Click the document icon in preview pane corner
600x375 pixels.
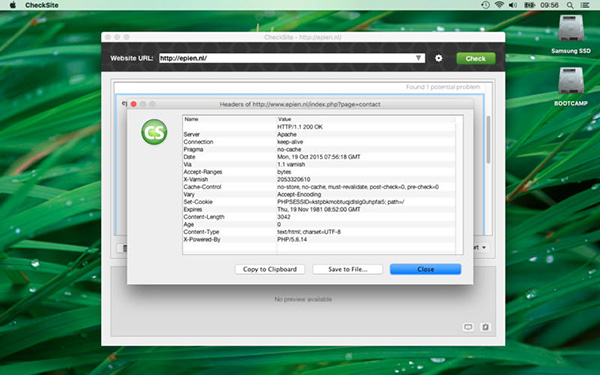point(485,327)
